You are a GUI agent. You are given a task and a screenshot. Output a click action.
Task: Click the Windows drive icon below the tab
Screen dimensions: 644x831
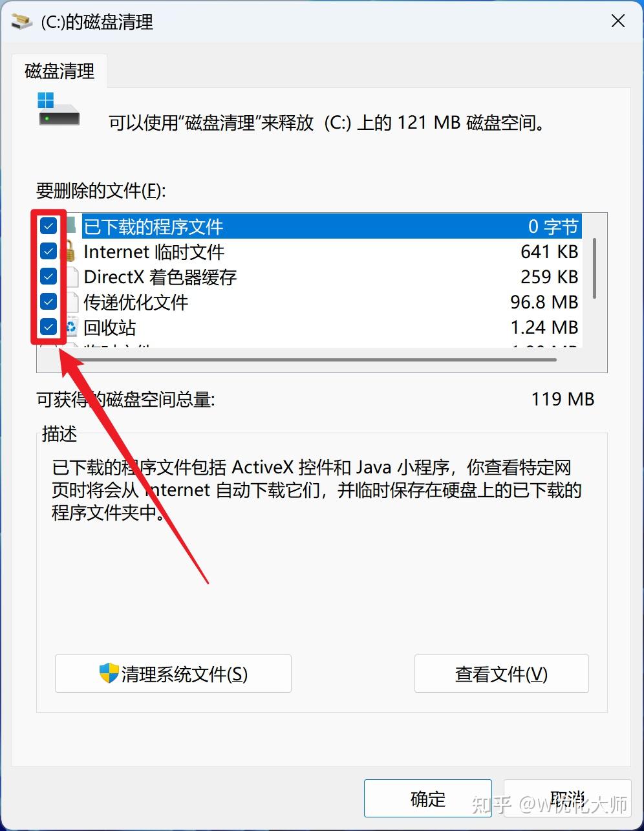[58, 109]
